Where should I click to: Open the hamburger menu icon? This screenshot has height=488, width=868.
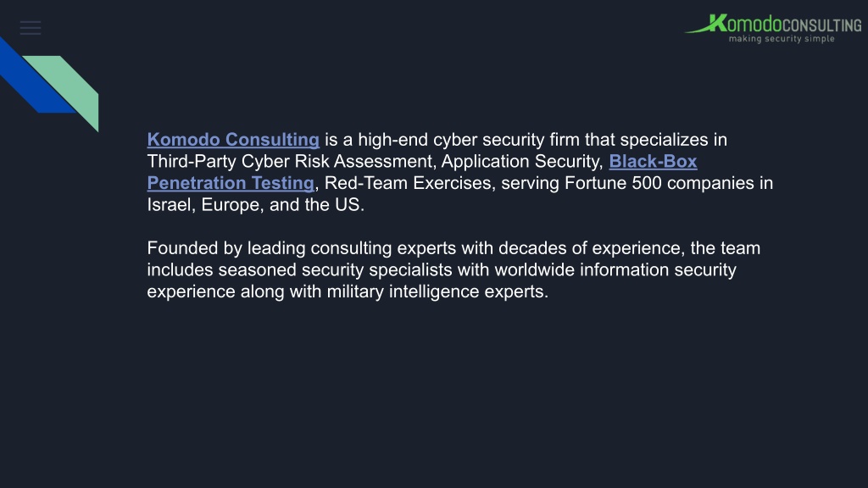[31, 28]
